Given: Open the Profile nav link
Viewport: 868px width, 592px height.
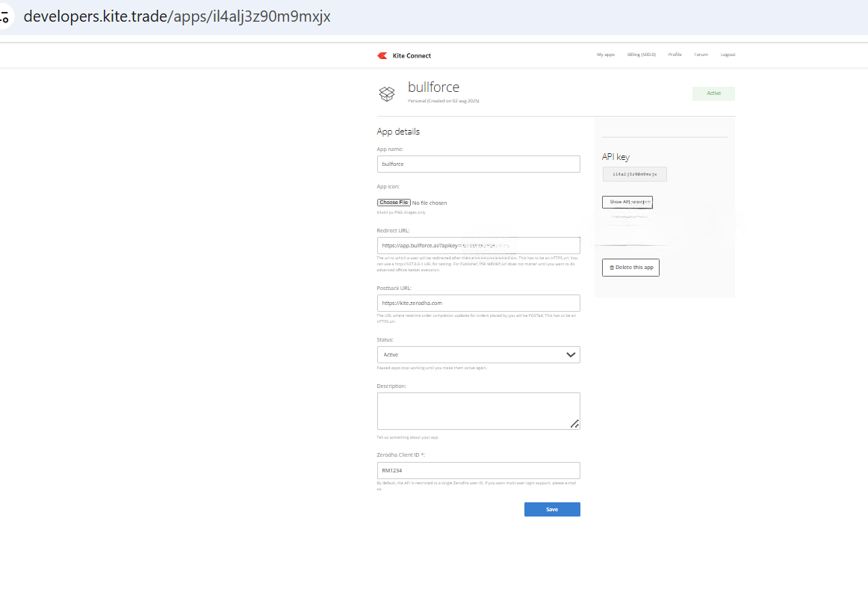Looking at the screenshot, I should (675, 55).
